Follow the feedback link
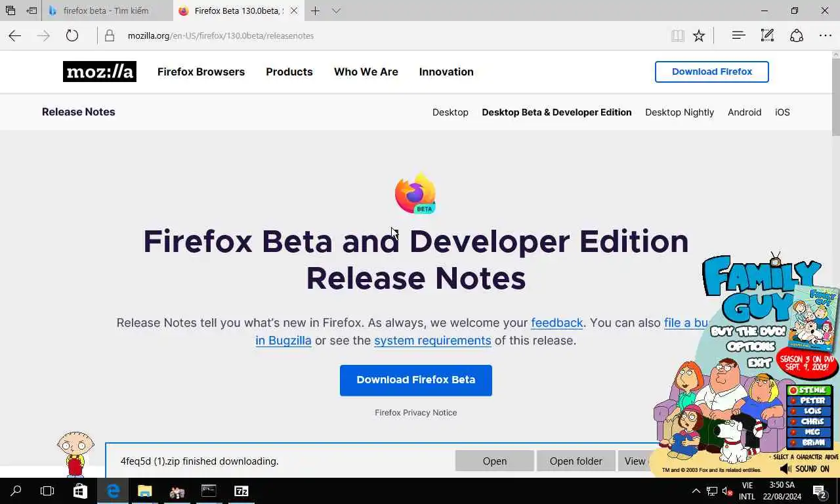 (x=556, y=322)
